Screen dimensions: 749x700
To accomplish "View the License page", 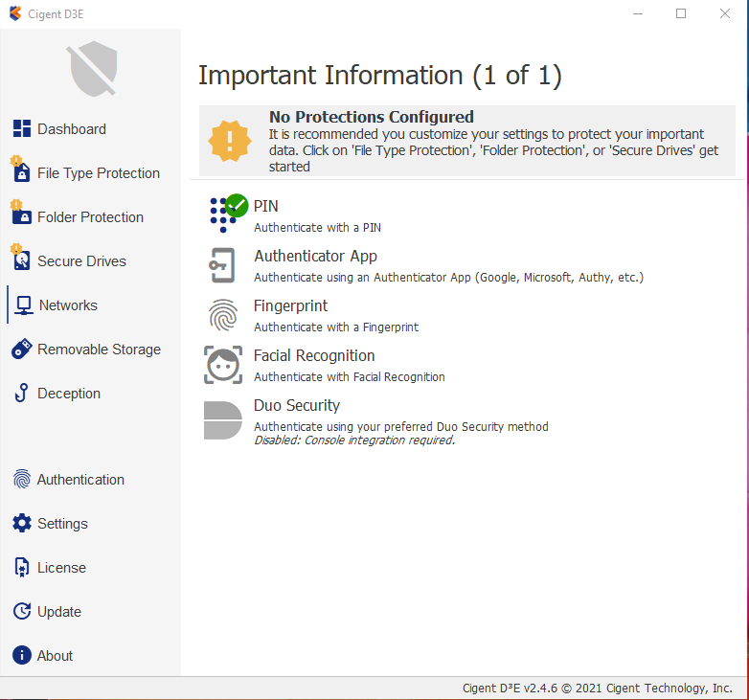I will tap(61, 568).
